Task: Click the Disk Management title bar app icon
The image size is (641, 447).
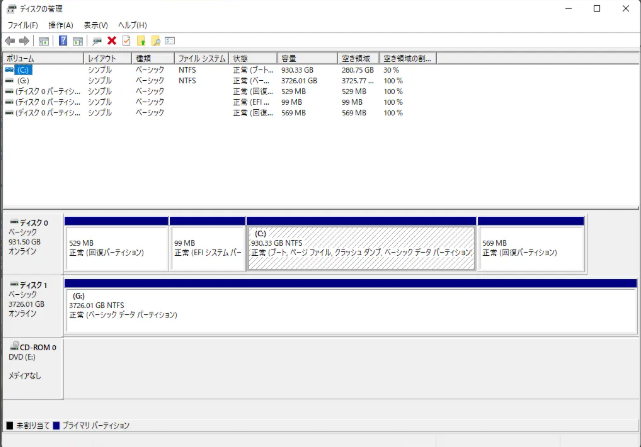Action: pos(11,9)
